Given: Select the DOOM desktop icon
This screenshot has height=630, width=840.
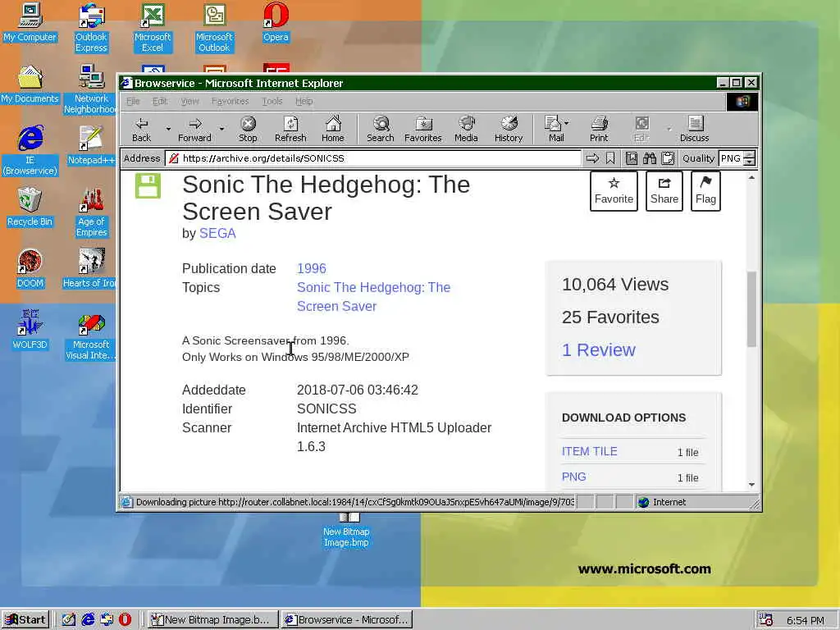Looking at the screenshot, I should coord(30,268).
